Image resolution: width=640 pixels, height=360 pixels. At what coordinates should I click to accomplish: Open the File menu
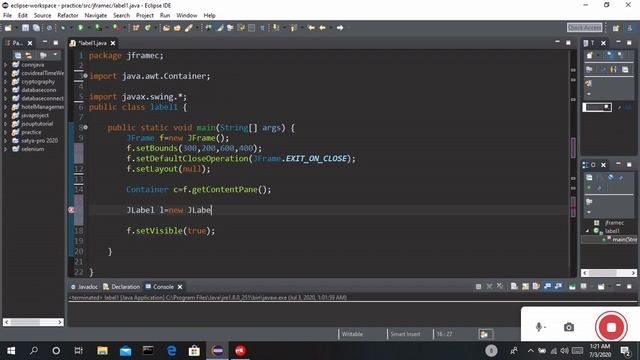click(x=7, y=16)
